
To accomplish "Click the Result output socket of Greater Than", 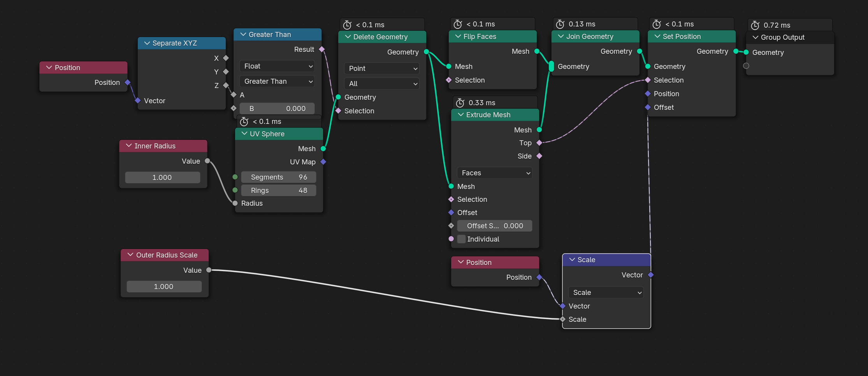I will tap(322, 49).
